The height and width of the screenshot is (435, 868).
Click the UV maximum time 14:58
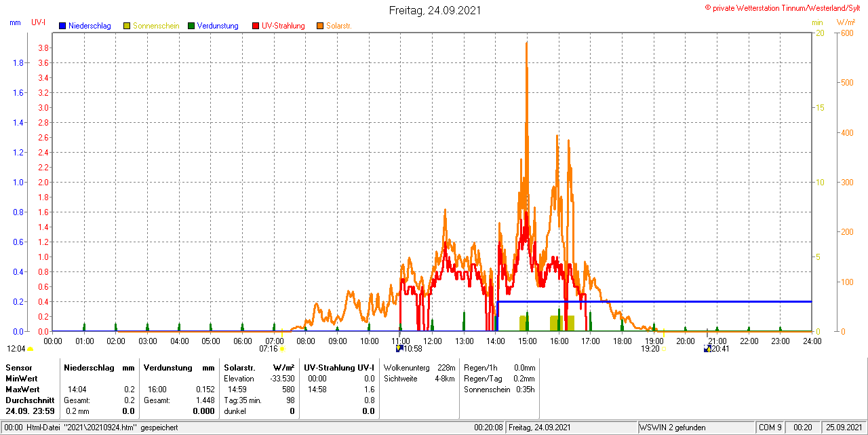tap(317, 390)
